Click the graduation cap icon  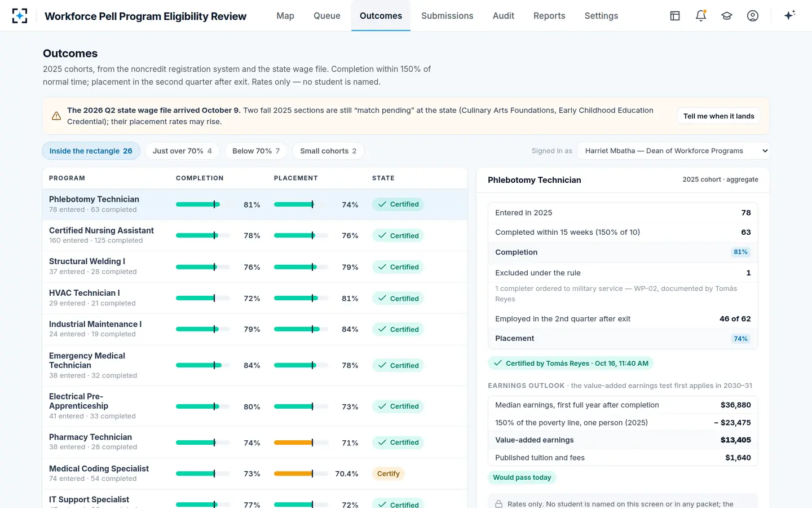point(727,16)
